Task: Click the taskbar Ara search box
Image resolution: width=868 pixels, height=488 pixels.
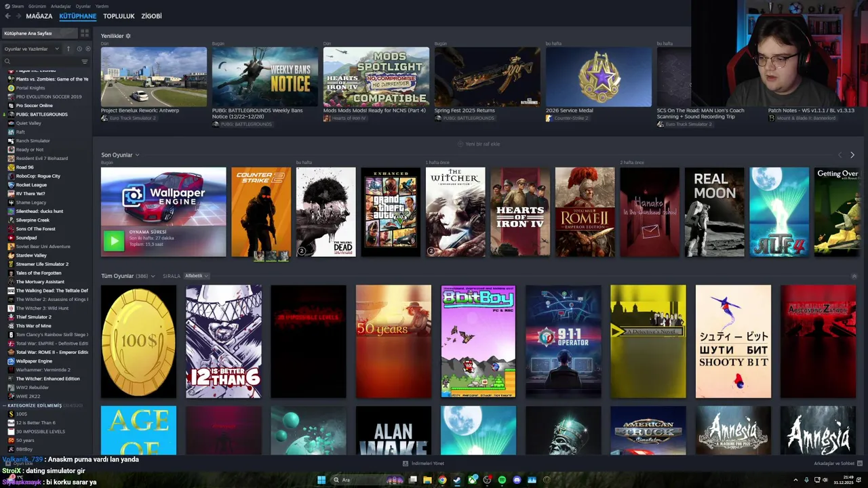Action: coord(367,480)
